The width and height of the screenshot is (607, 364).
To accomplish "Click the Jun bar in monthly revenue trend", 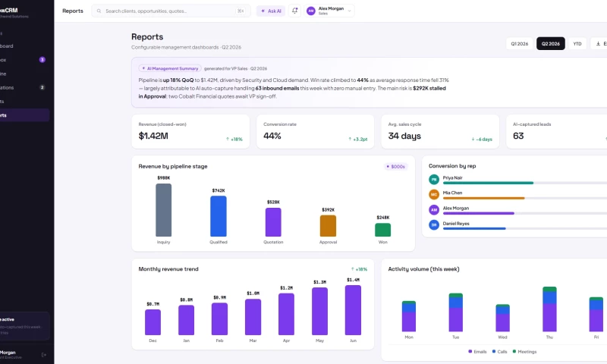I will 353,310.
